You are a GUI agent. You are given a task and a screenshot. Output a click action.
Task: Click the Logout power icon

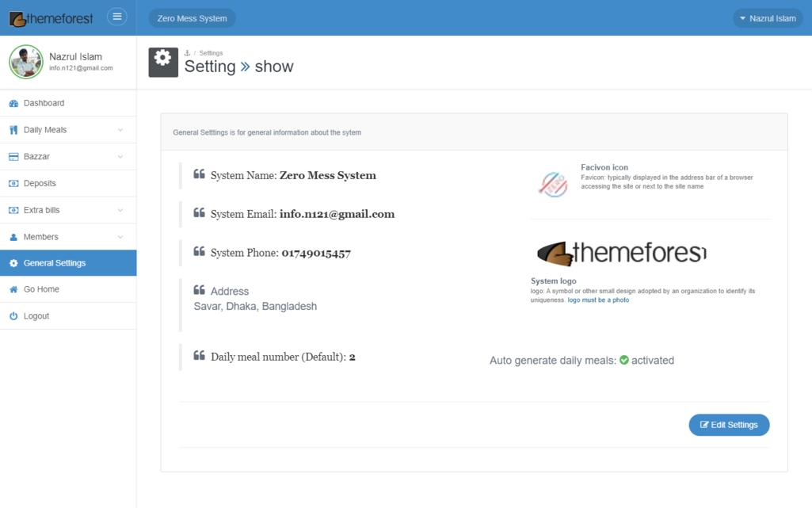(x=13, y=316)
